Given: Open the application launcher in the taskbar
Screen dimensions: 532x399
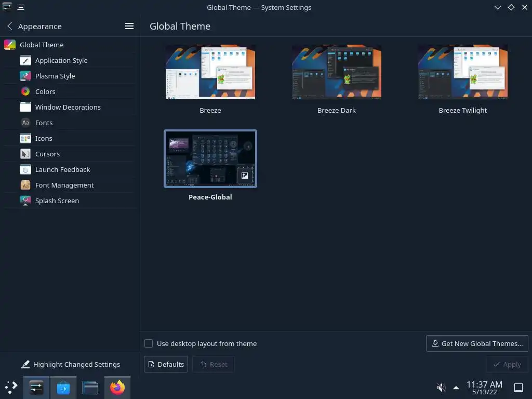Looking at the screenshot, I should click(11, 388).
